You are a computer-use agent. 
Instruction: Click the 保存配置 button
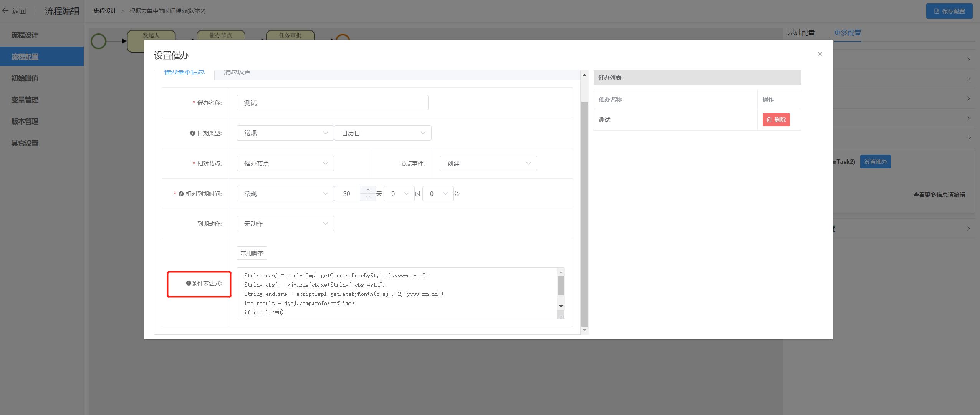pos(949,11)
